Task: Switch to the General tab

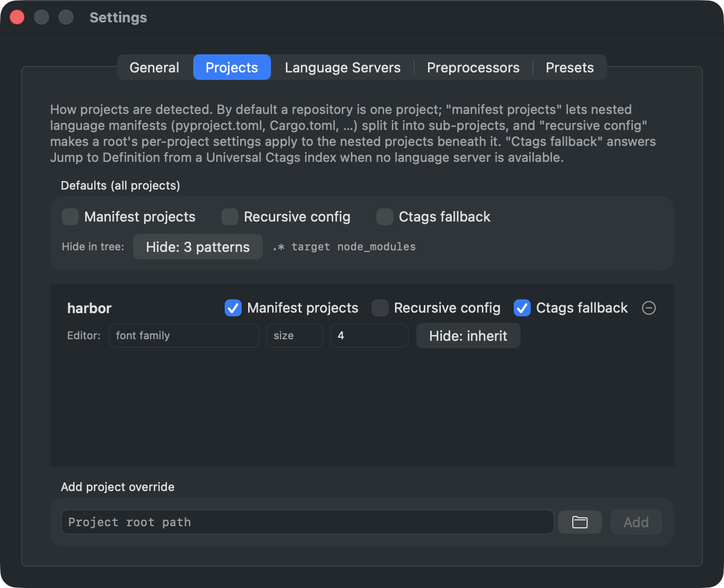Action: 154,68
